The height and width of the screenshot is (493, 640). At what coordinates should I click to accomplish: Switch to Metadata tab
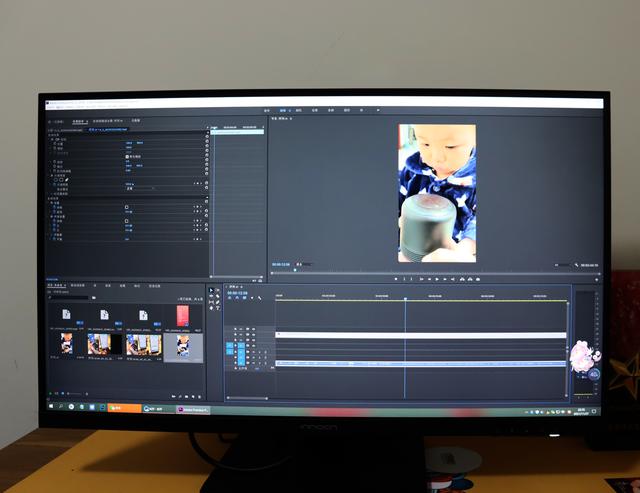point(136,121)
